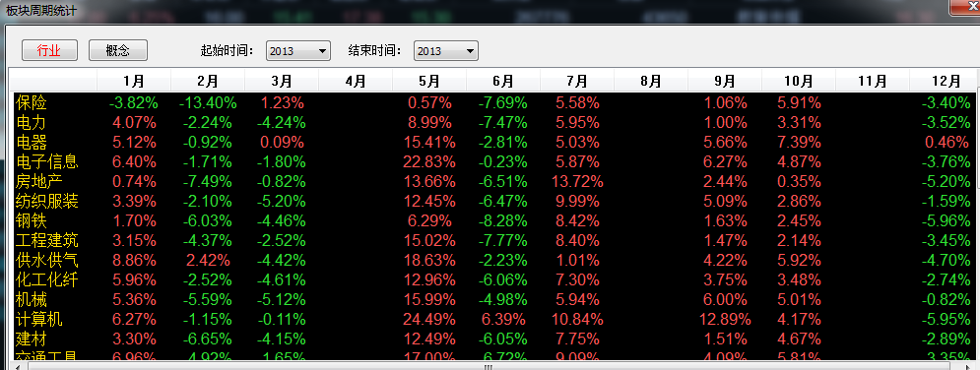Select the 计算机 industry row
The image size is (980, 370).
493,320
